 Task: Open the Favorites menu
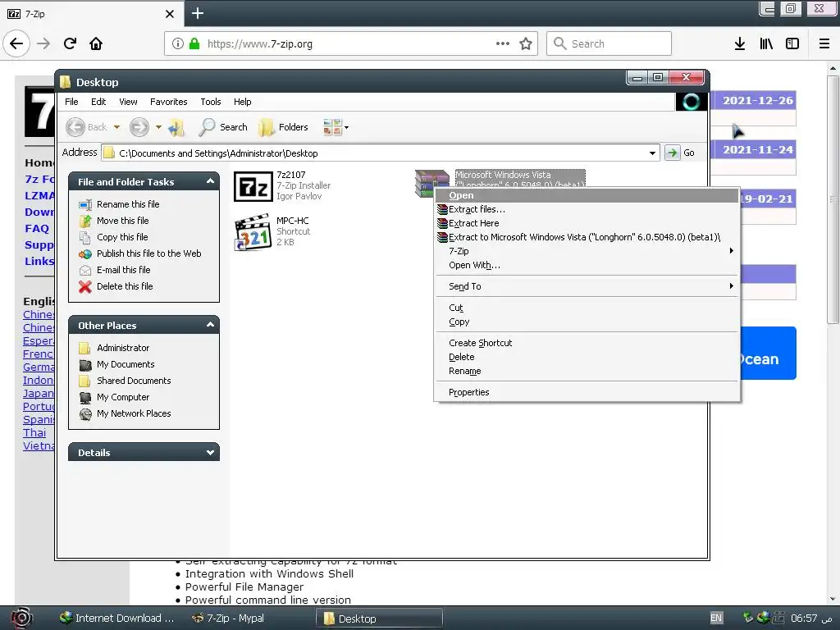tap(169, 102)
